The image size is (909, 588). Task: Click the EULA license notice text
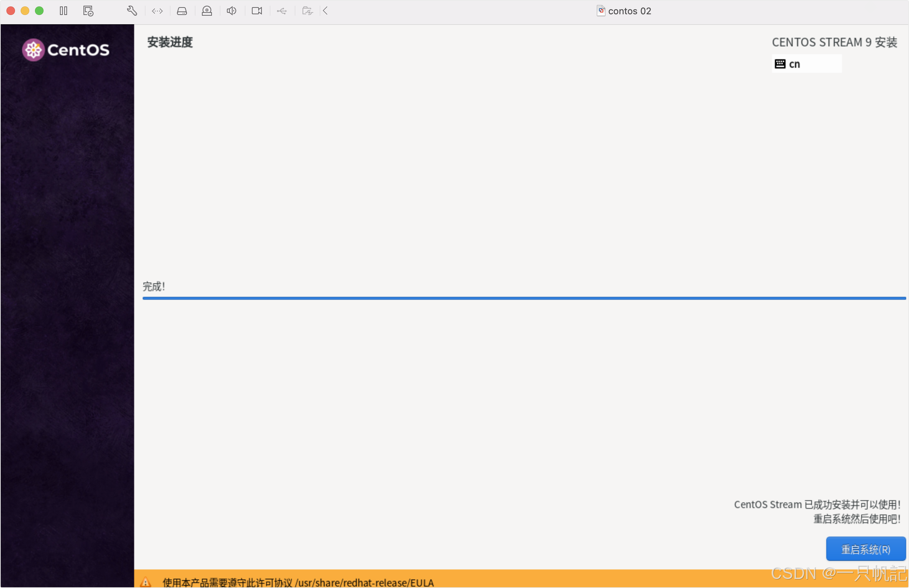tap(298, 583)
